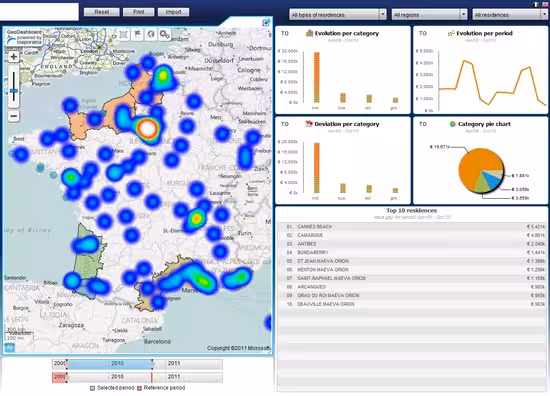Click the selected period blue timeline bar
The image size is (550, 396).
coord(109,364)
